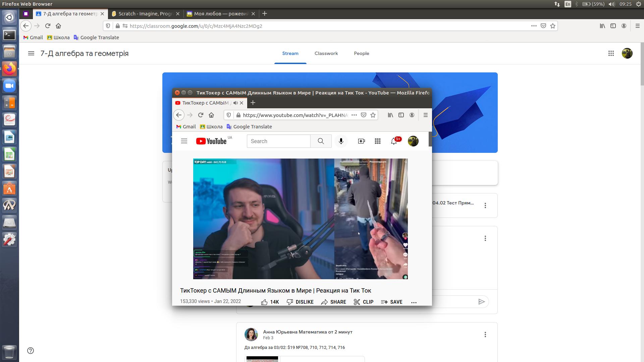
Task: Click the YouTube Search input field
Action: coord(278,141)
